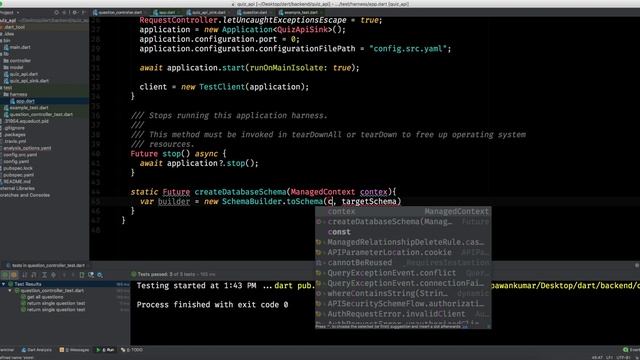
Task: Open the TODO tool window
Action: pos(132,350)
